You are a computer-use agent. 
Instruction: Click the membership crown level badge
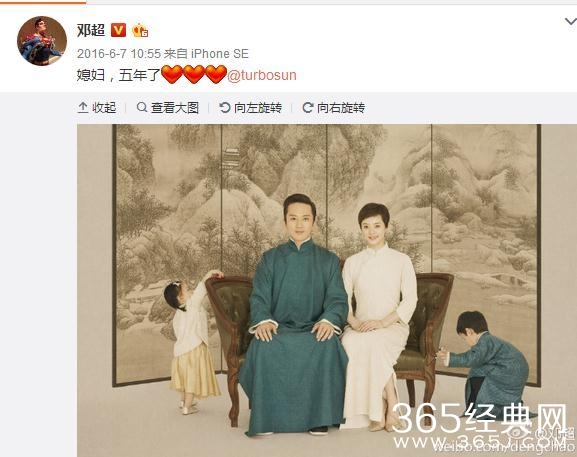coord(140,31)
